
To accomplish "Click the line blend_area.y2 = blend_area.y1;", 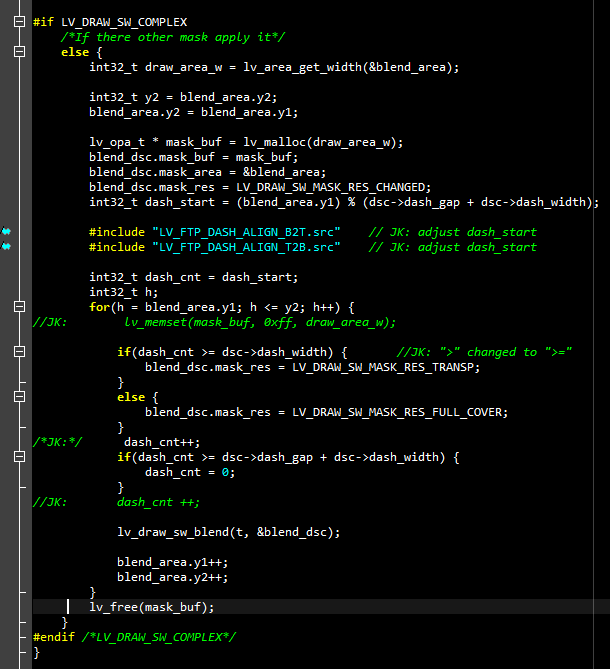I will (193, 112).
